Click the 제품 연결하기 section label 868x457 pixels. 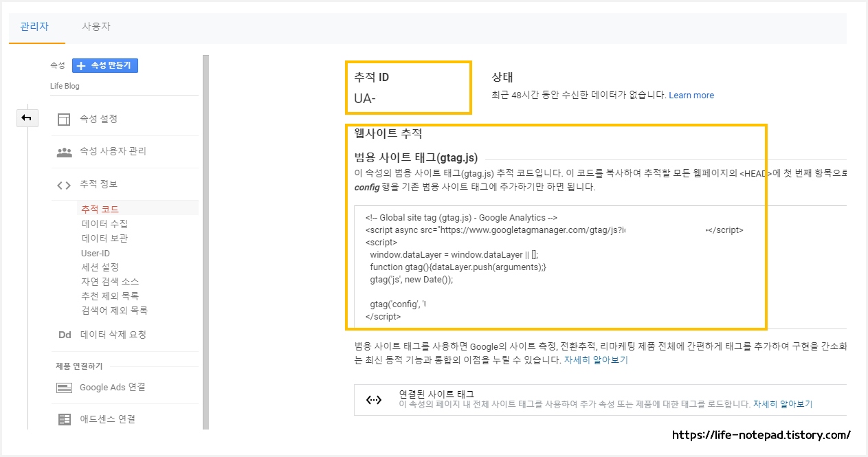(79, 366)
